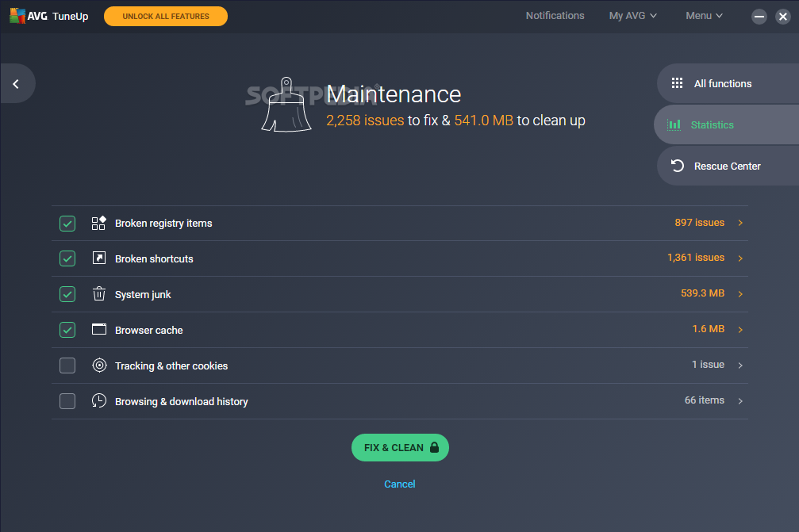Enable the Tracking & other cookies checkbox

[x=67, y=366]
